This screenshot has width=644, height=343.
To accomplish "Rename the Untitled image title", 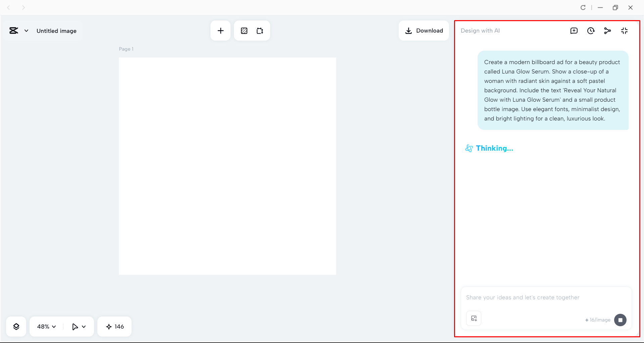I will pos(56,31).
